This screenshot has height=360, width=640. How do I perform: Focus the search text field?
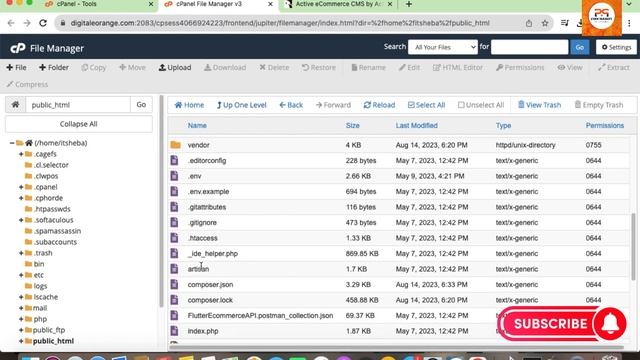click(529, 47)
